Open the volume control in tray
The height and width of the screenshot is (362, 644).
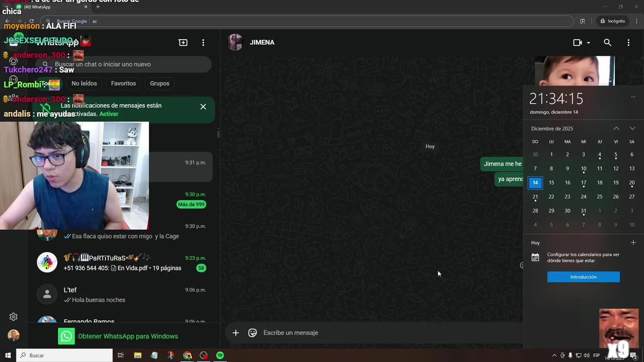pyautogui.click(x=587, y=355)
